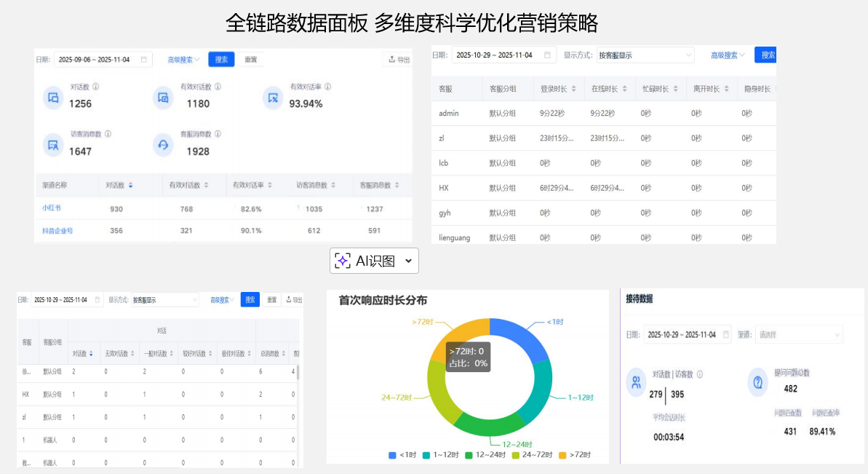Sort agent table by 登录时长 column
This screenshot has width=868, height=474.
tap(573, 89)
